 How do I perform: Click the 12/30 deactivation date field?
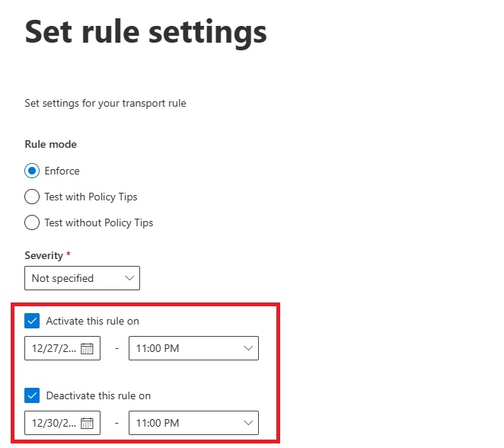[53, 423]
